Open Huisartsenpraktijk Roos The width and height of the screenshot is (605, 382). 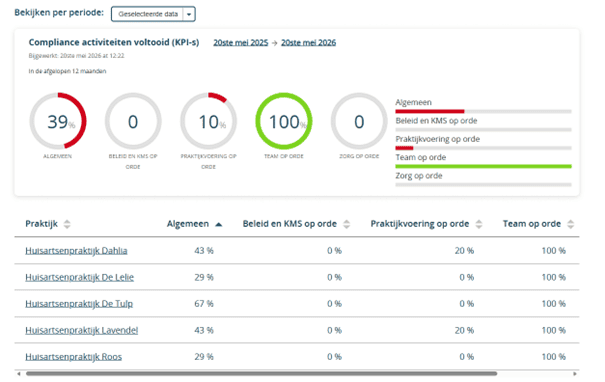[x=73, y=357]
